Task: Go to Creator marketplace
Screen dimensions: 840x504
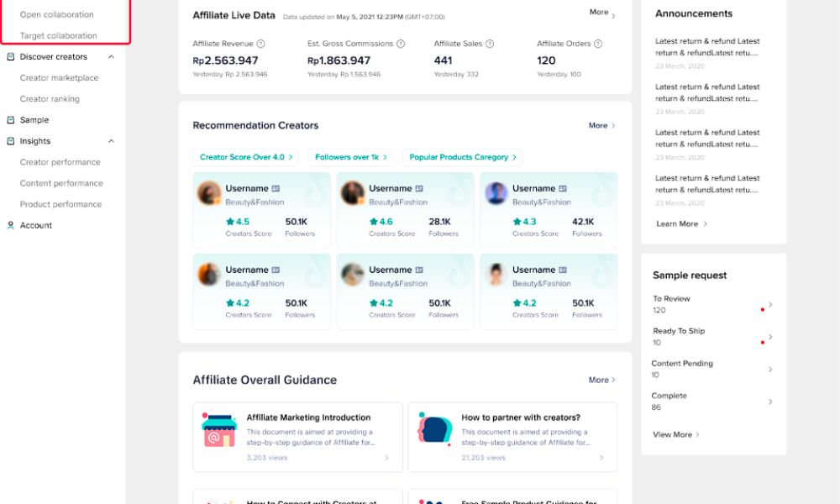Action: (x=59, y=77)
